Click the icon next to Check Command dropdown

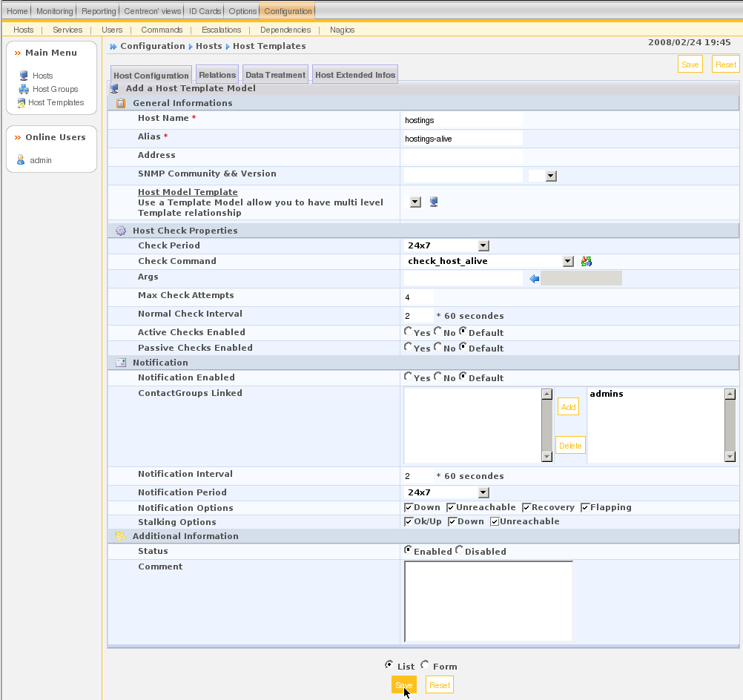tap(587, 261)
